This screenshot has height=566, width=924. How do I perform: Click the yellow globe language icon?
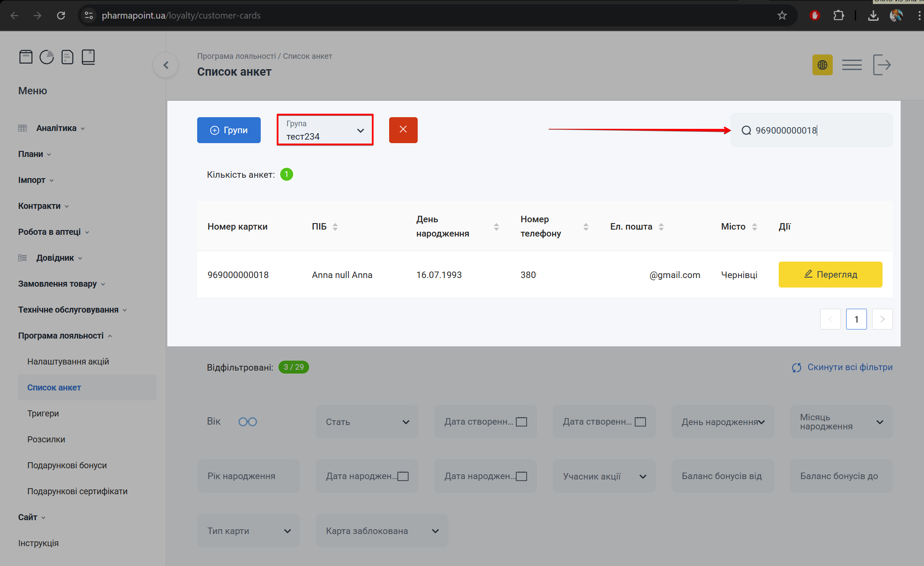coord(822,65)
